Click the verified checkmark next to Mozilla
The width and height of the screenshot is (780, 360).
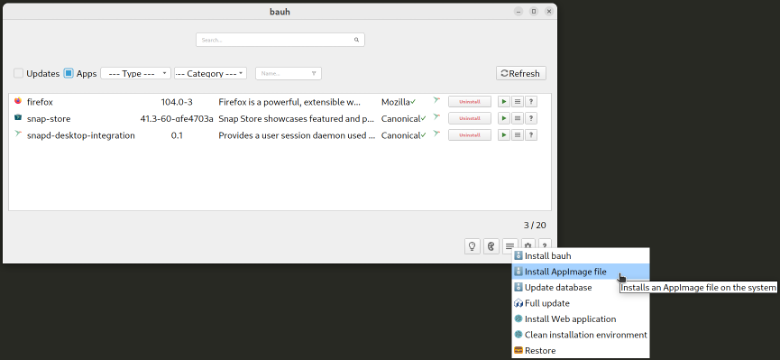point(413,102)
